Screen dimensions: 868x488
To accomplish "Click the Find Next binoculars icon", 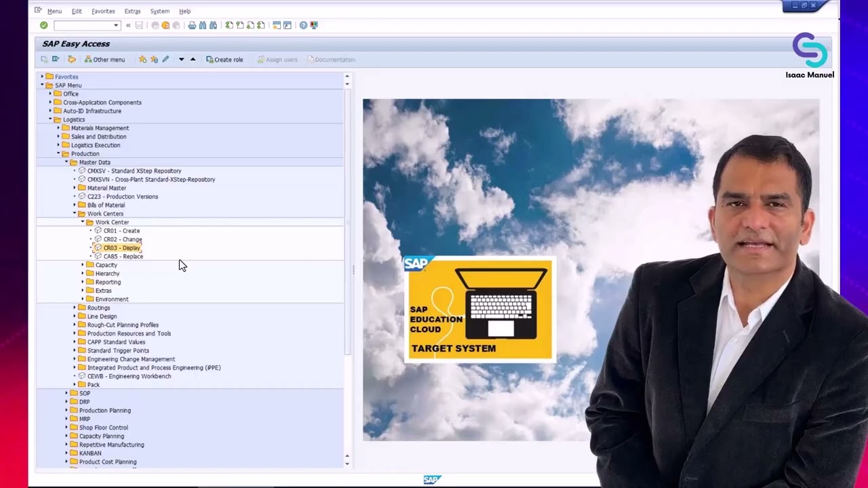I will [x=213, y=25].
